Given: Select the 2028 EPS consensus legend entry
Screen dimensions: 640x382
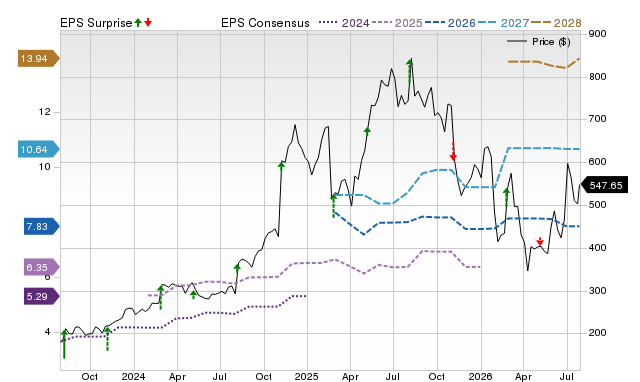Looking at the screenshot, I should 556,23.
